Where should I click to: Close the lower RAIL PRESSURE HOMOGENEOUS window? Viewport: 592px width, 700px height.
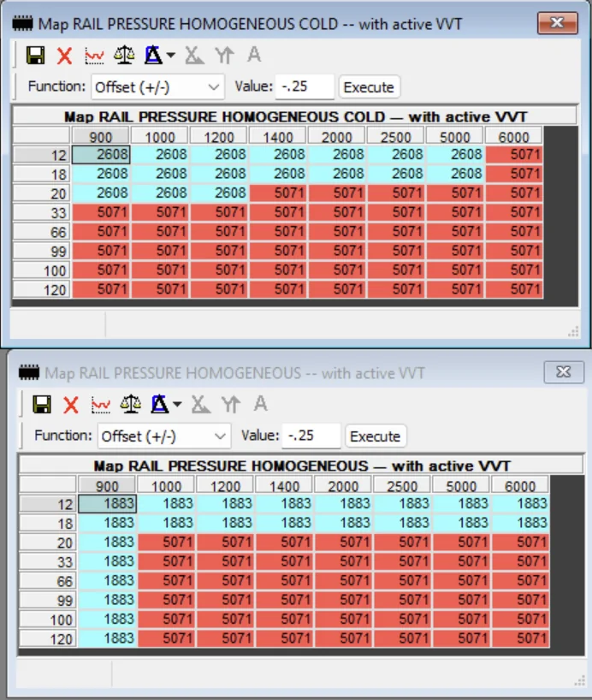tap(564, 372)
